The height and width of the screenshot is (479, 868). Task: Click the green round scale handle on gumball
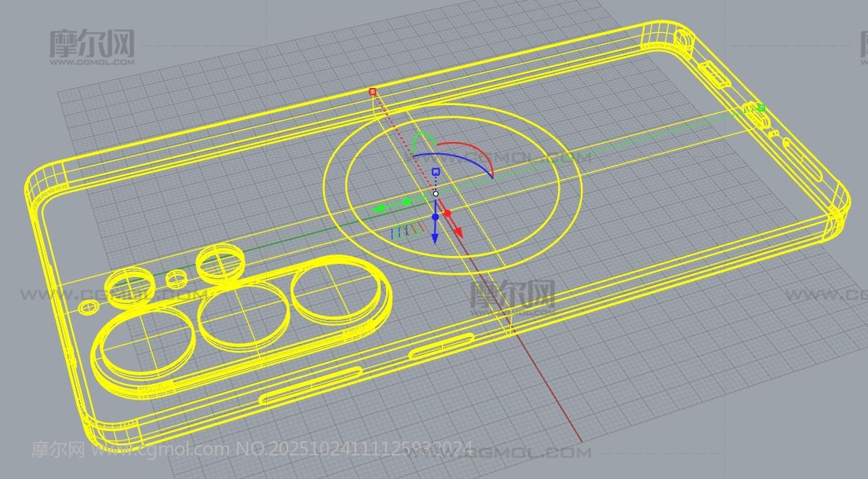[407, 202]
